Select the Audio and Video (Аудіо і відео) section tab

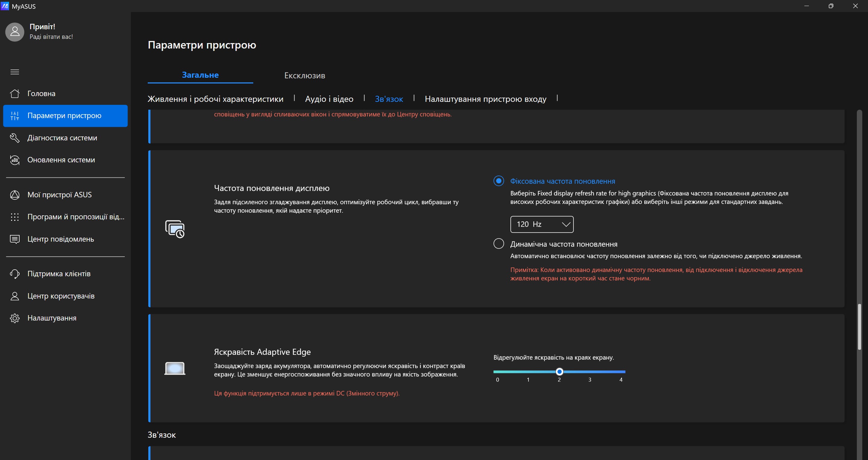pyautogui.click(x=329, y=99)
